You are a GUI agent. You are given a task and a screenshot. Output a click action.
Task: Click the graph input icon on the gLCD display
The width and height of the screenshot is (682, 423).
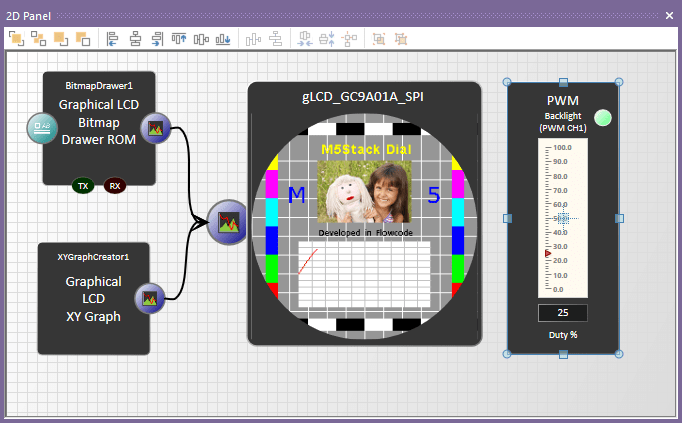click(x=227, y=222)
